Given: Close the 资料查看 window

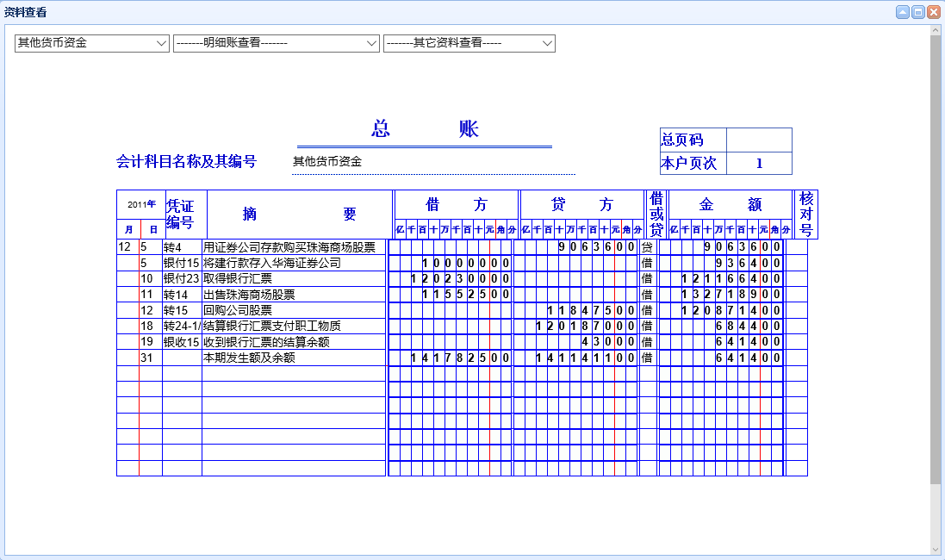Looking at the screenshot, I should click(x=933, y=12).
